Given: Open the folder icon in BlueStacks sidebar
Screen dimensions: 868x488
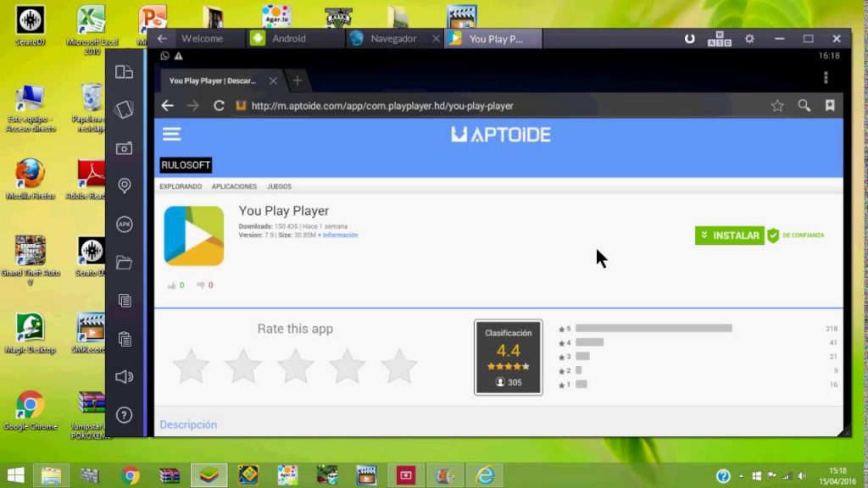Looking at the screenshot, I should click(124, 263).
